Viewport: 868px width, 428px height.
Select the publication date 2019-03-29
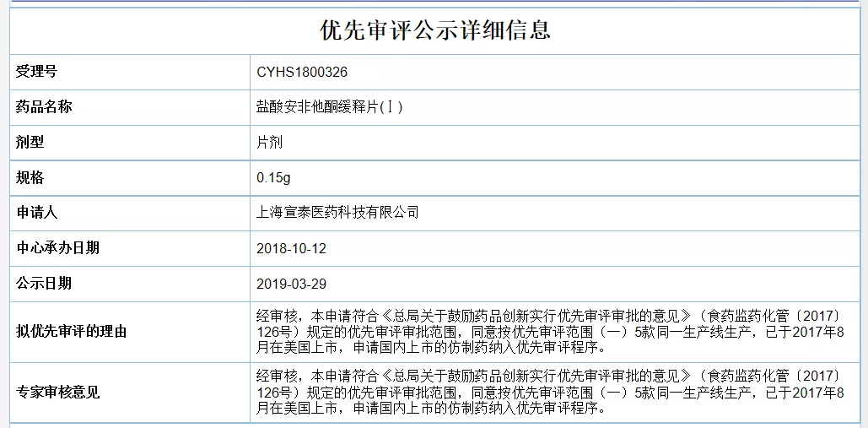[x=291, y=284]
